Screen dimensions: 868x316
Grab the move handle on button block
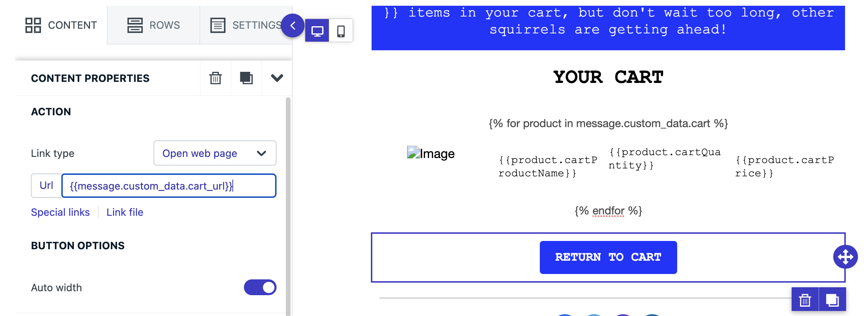coord(845,257)
